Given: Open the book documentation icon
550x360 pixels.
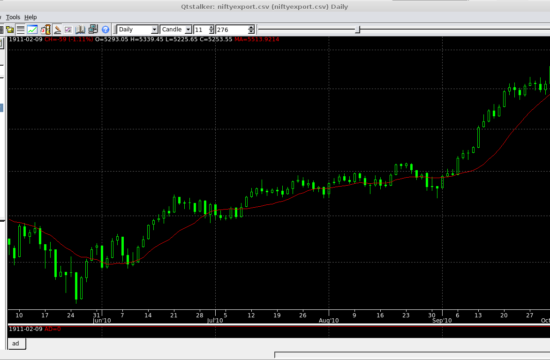Looking at the screenshot, I should pyautogui.click(x=80, y=30).
